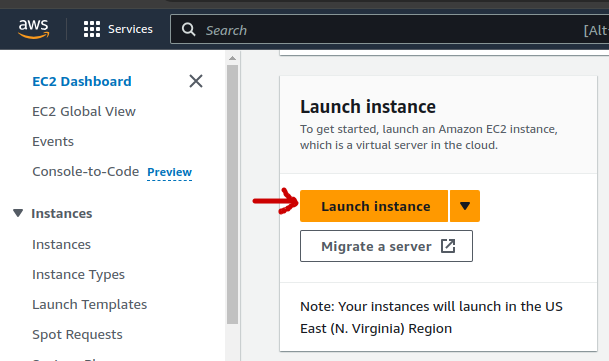Image resolution: width=609 pixels, height=361 pixels.
Task: Open EC2 Dashboard link in the sidebar
Action: 82,81
